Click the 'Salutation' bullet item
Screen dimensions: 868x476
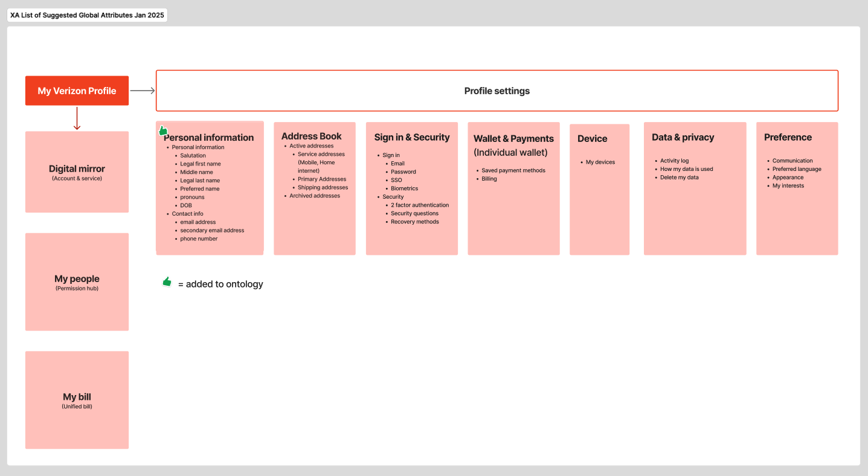[193, 156]
